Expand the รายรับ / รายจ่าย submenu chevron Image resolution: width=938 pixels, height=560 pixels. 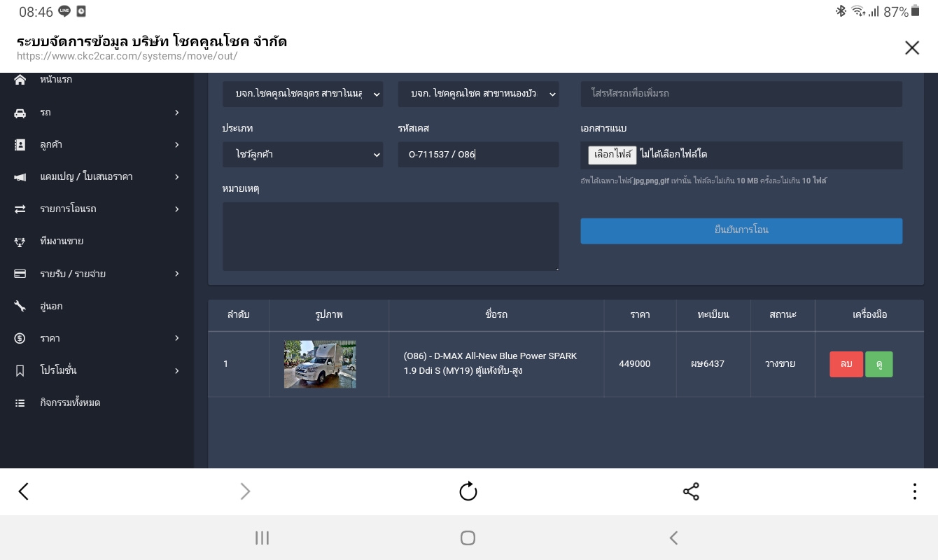click(176, 274)
